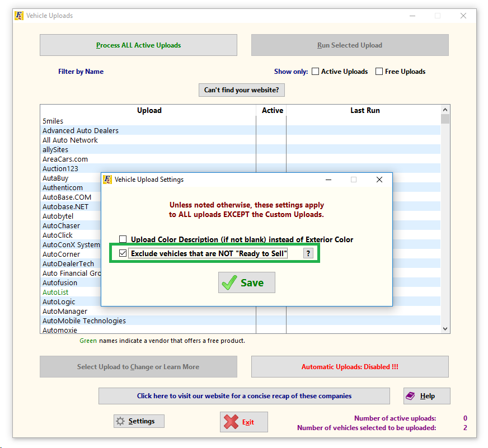Minimize the Vehicle Uploads window
The height and width of the screenshot is (448, 488).
[412, 16]
